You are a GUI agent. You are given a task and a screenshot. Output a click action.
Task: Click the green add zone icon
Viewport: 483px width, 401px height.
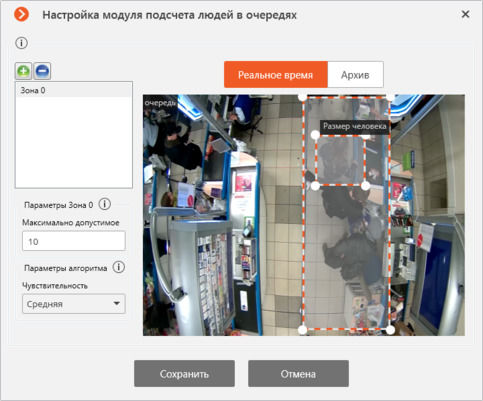[x=23, y=71]
